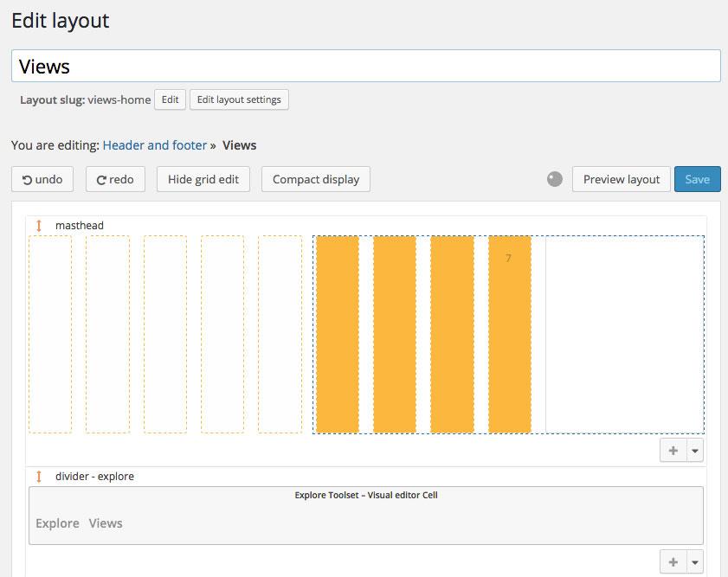Expand the Header and footer breadcrumb link
This screenshot has height=577, width=728.
(154, 145)
